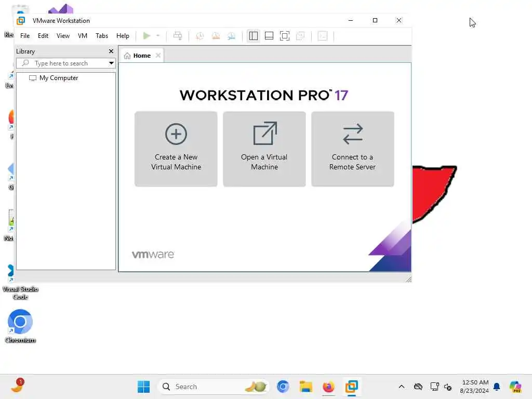Open the Edit menu
The image size is (532, 399).
pos(43,36)
